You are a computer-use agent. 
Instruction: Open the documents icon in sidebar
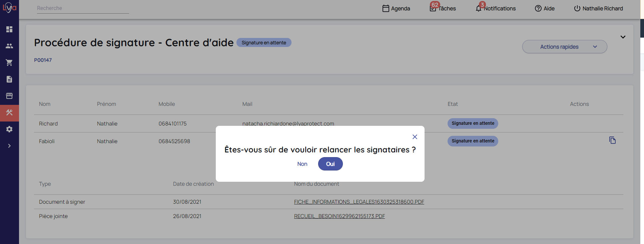coord(9,79)
